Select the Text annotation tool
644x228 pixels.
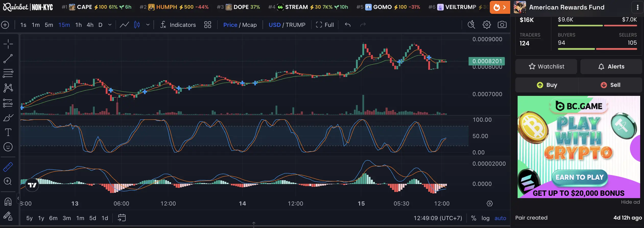coord(8,132)
